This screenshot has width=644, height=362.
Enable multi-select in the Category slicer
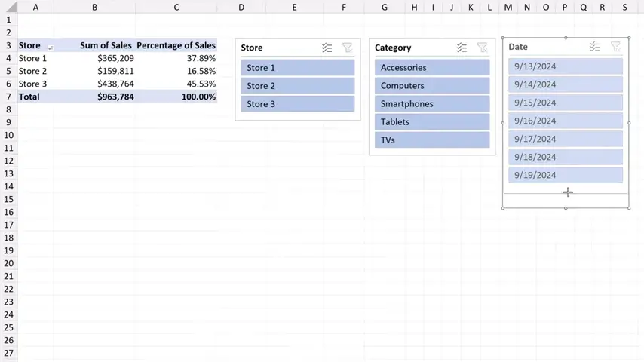pos(462,48)
